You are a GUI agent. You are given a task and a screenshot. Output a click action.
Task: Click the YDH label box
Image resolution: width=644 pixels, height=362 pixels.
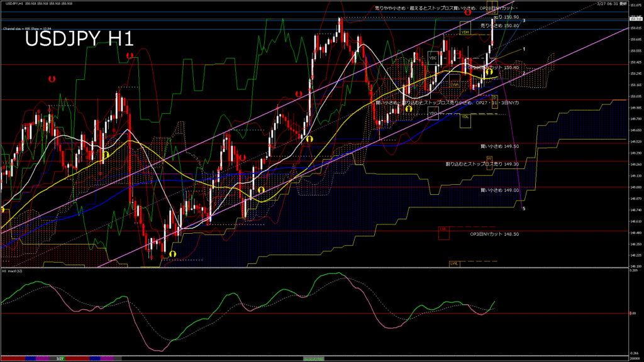[465, 32]
